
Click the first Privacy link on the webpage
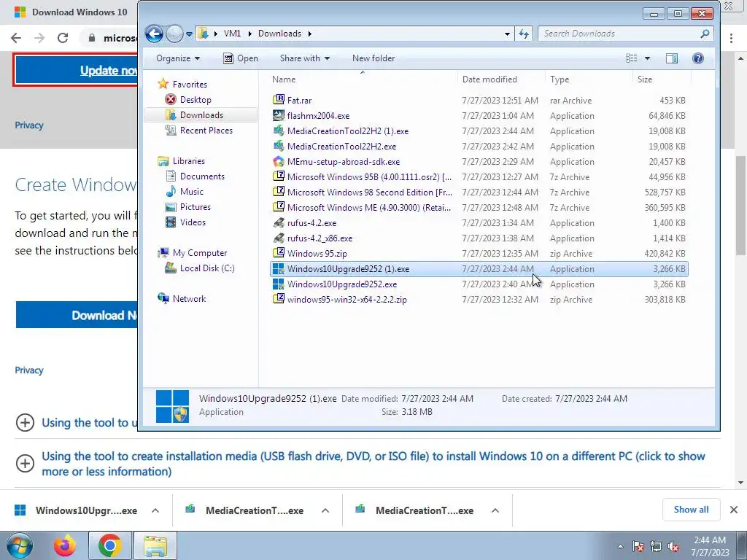[x=29, y=125]
